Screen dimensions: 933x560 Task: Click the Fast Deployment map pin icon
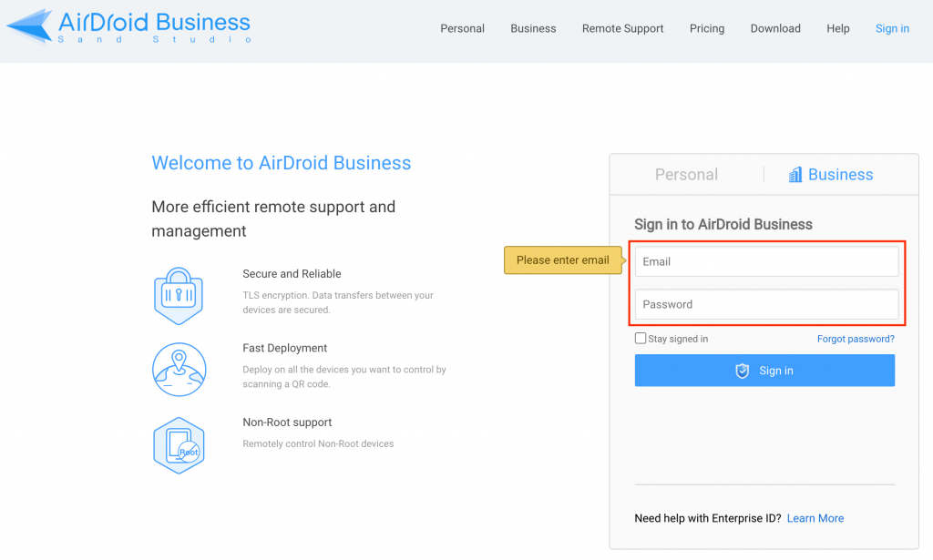click(179, 369)
